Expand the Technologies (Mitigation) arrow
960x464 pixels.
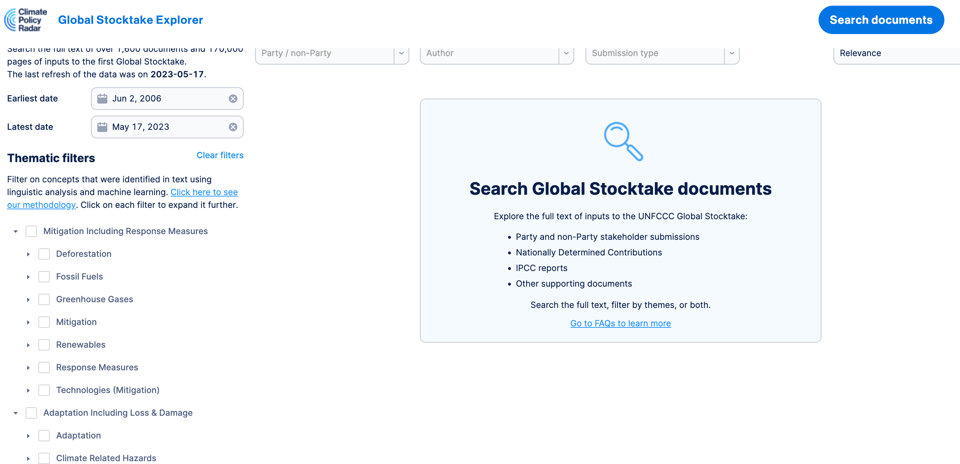(28, 390)
